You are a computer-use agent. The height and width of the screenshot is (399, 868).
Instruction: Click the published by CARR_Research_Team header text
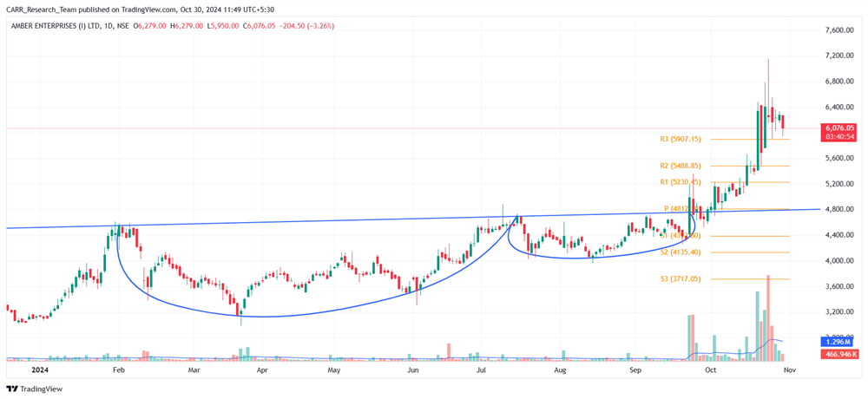click(141, 8)
